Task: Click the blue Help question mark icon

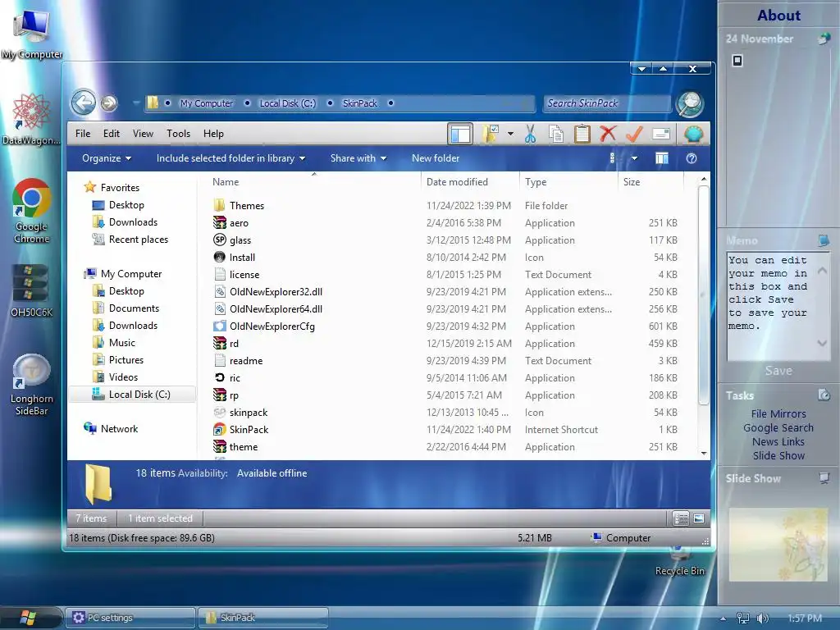Action: point(692,158)
